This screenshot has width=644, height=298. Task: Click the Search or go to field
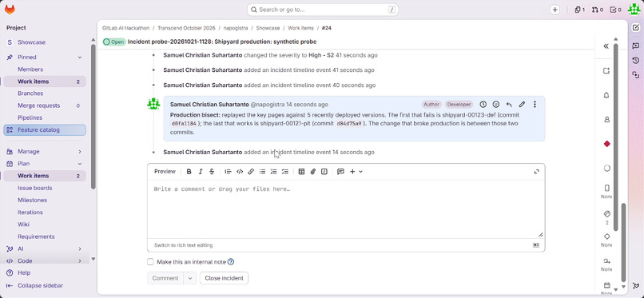[323, 10]
